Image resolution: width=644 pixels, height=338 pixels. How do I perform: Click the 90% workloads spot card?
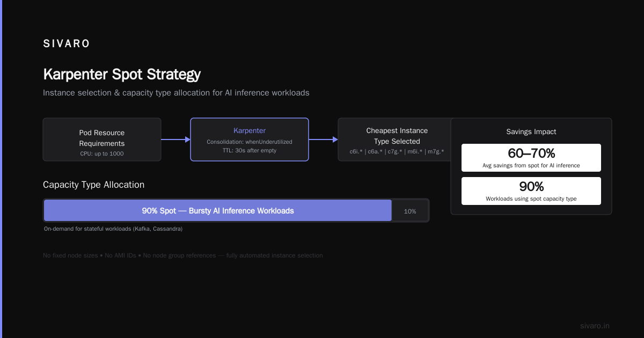coord(531,191)
